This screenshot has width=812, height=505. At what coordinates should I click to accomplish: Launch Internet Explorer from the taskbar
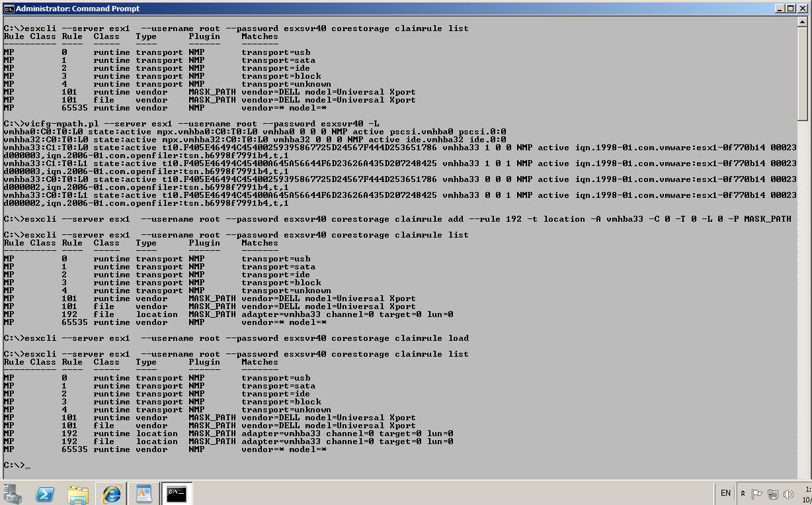111,493
